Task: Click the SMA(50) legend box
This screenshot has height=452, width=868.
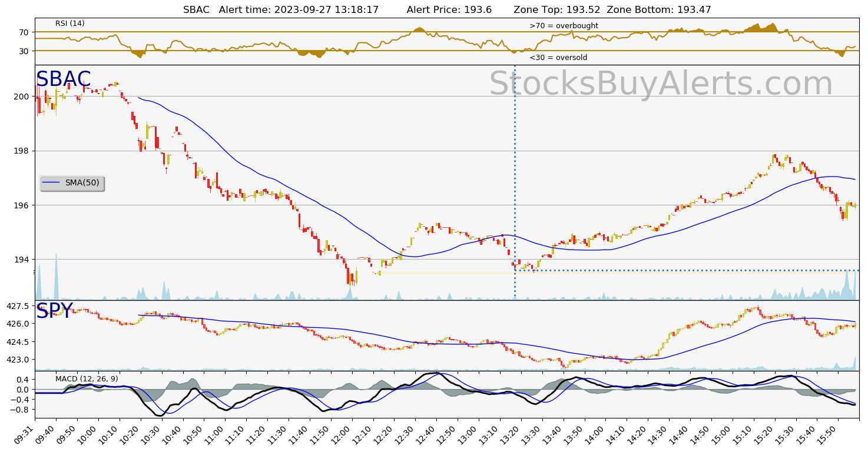Action: (x=72, y=184)
